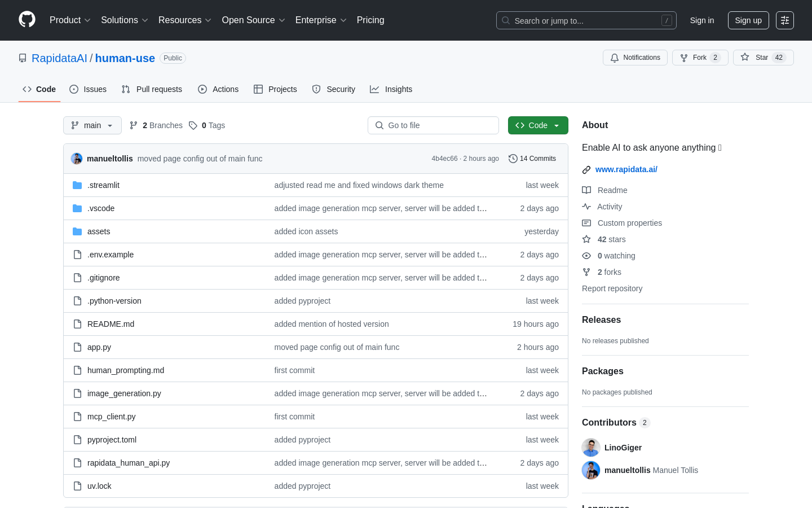
Task: Open the .gitignore file
Action: click(x=104, y=278)
